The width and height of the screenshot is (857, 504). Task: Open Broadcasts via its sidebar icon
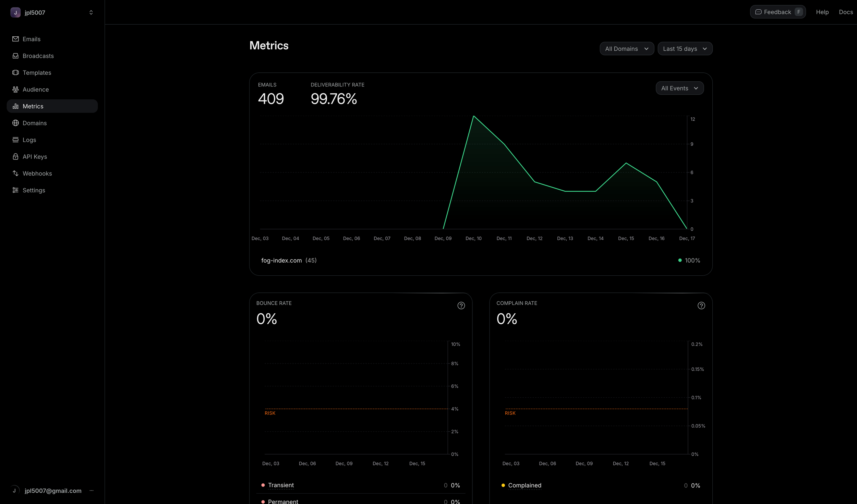[x=15, y=56]
